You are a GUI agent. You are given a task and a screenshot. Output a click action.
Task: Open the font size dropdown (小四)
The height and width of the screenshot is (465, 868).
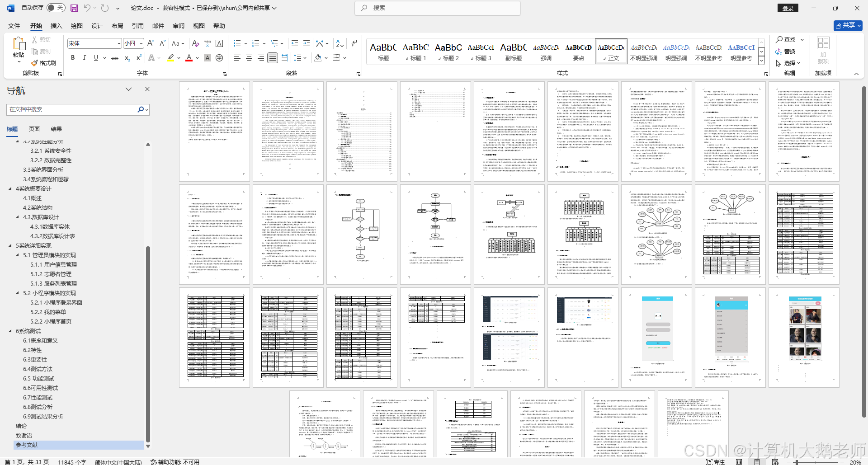click(x=142, y=43)
